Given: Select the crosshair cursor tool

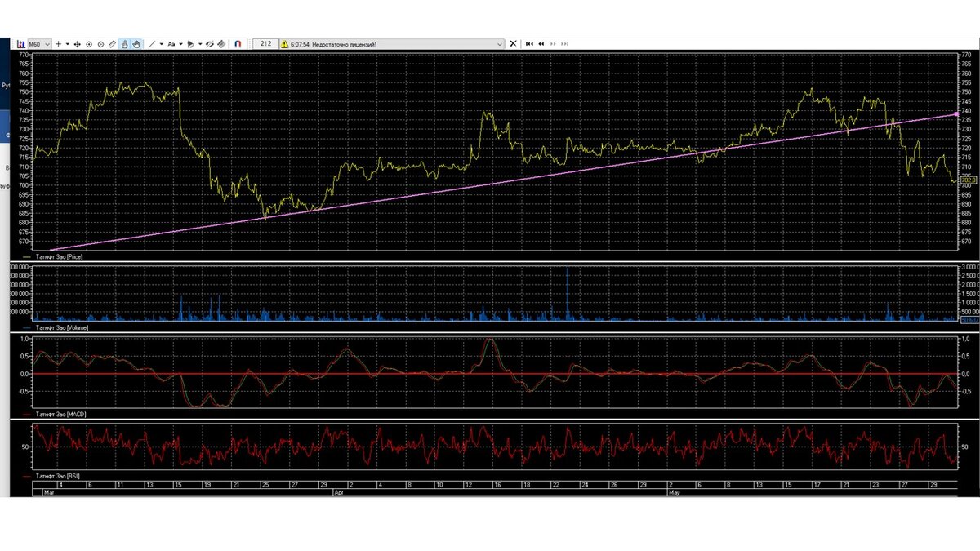Looking at the screenshot, I should [58, 44].
